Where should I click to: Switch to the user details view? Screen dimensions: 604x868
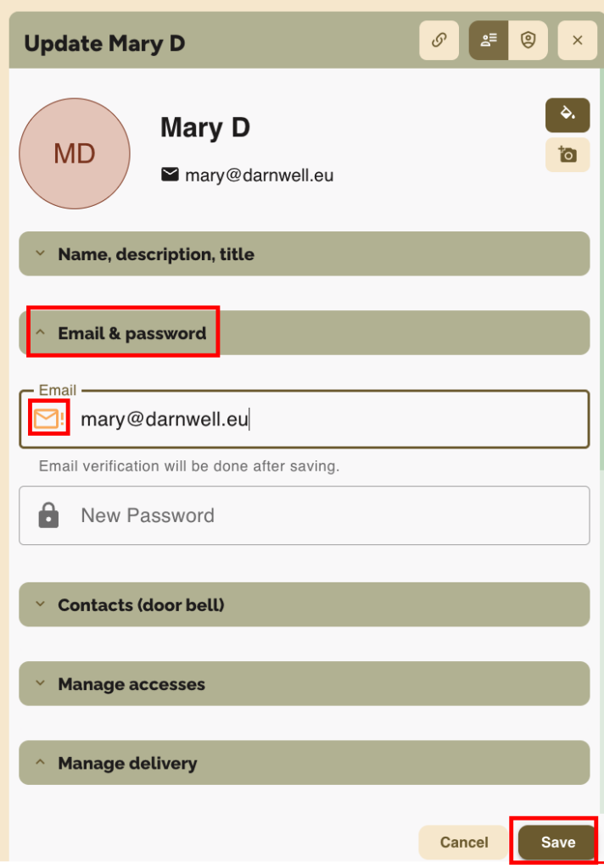[x=489, y=41]
